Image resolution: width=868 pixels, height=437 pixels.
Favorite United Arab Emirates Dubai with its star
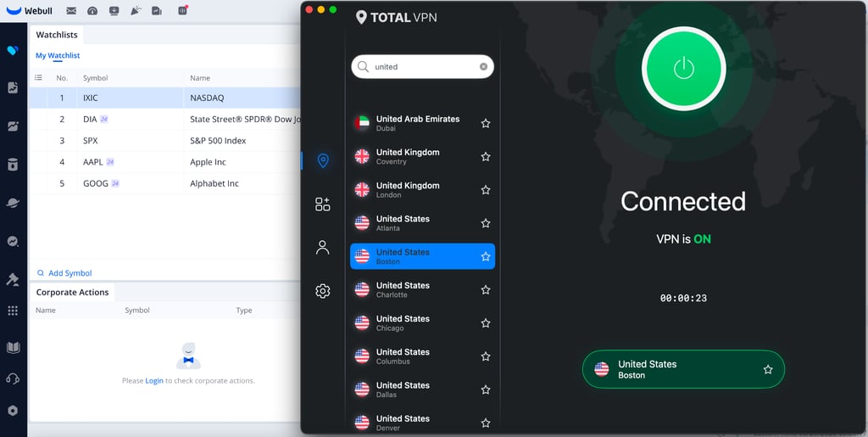[x=486, y=124]
